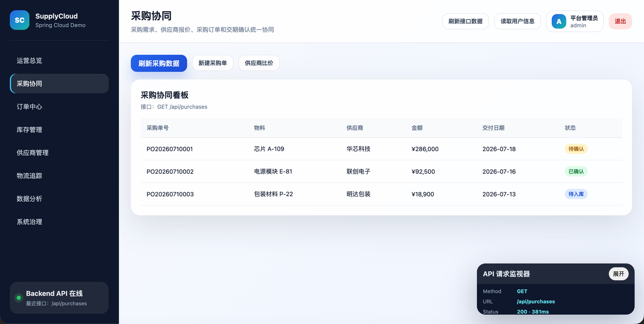Viewport: 644px width, 324px height.
Task: Open 系统治理 in the sidebar
Action: (x=59, y=222)
